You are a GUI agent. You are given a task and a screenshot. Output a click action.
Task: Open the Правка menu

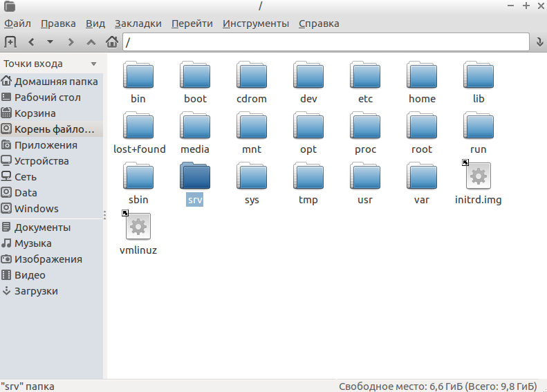[58, 24]
